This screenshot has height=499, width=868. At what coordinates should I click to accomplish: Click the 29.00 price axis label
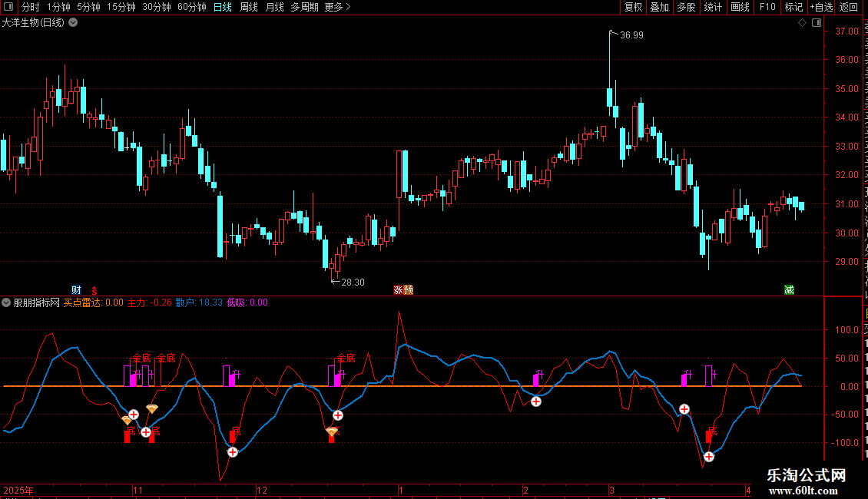(x=847, y=262)
